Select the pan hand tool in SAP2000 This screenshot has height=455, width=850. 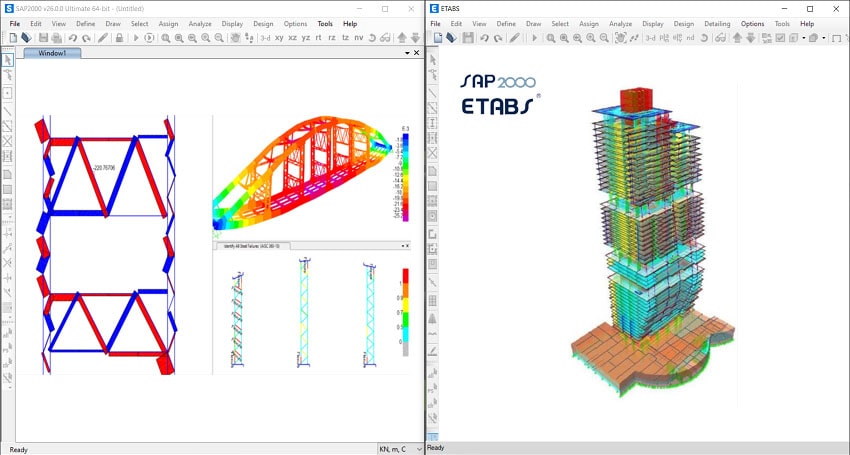(x=235, y=37)
